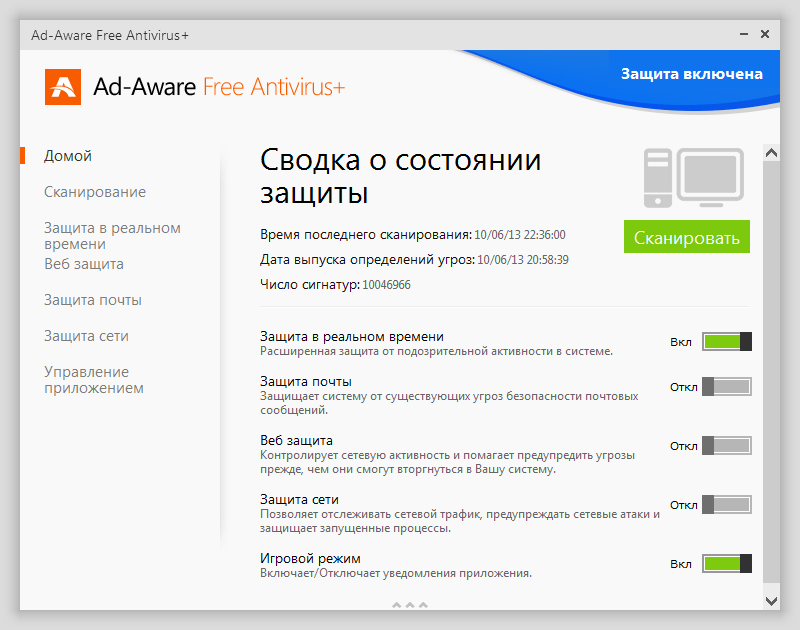Turn off Защита в реальном времени toggle
This screenshot has height=630, width=800.
click(727, 342)
